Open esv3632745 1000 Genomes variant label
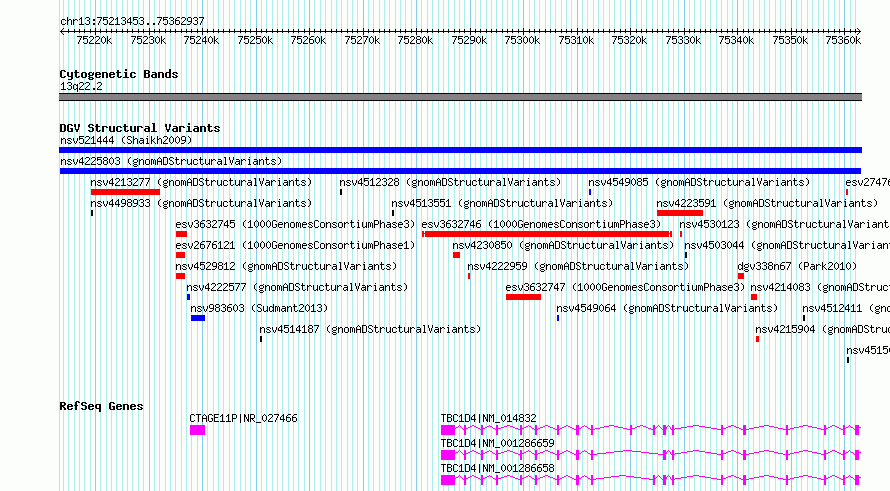Image resolution: width=890 pixels, height=491 pixels. [295, 224]
